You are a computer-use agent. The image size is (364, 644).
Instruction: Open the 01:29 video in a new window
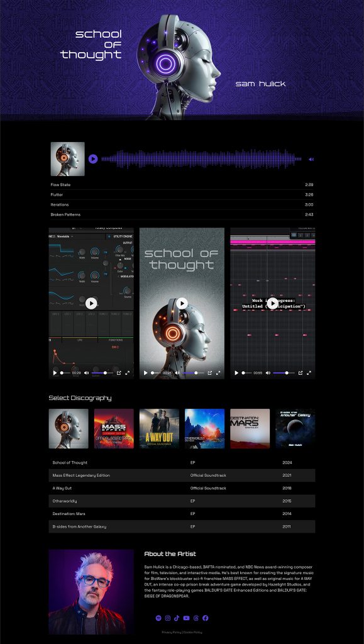(119, 373)
